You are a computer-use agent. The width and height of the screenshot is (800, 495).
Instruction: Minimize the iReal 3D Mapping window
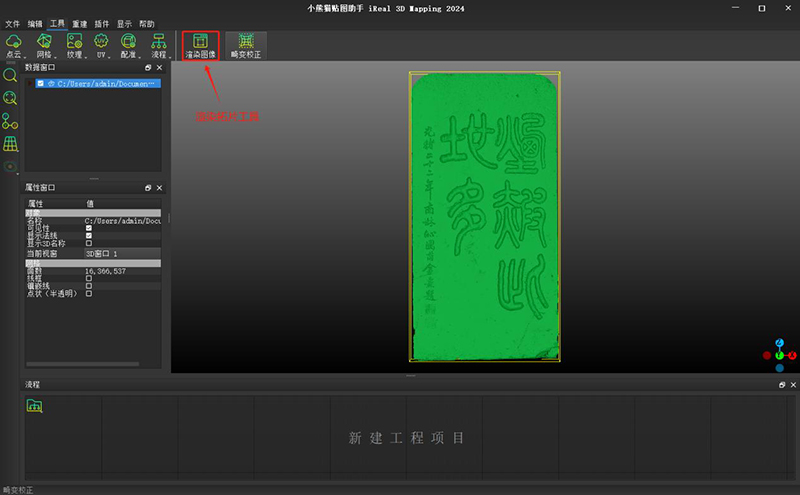tap(735, 8)
